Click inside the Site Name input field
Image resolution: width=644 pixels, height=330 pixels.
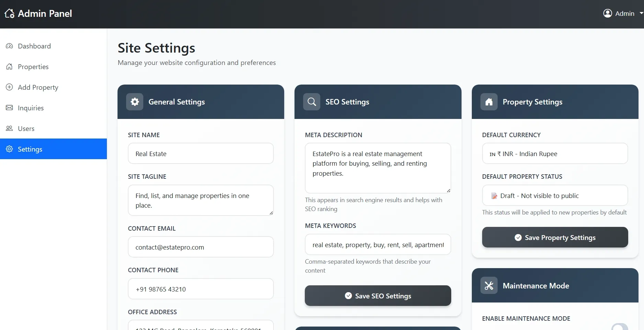201,154
